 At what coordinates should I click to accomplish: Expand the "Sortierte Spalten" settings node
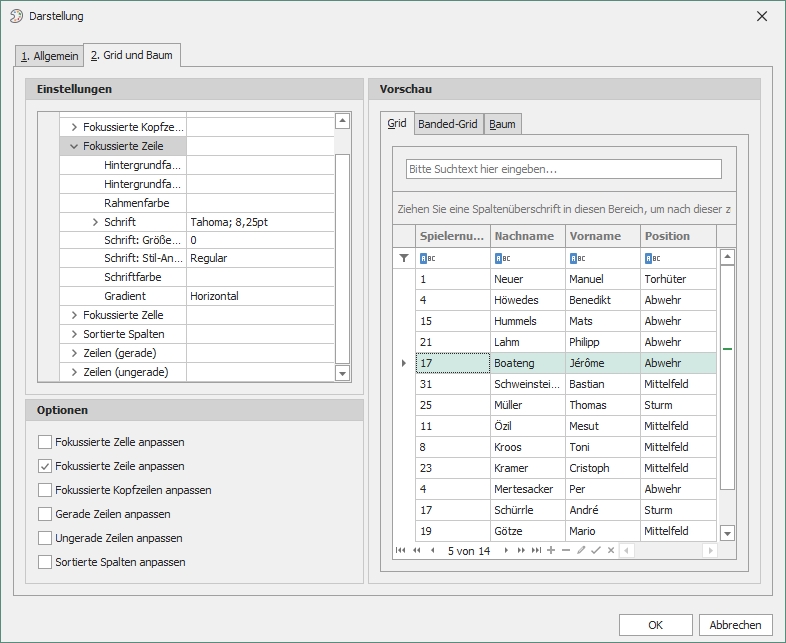[74, 334]
